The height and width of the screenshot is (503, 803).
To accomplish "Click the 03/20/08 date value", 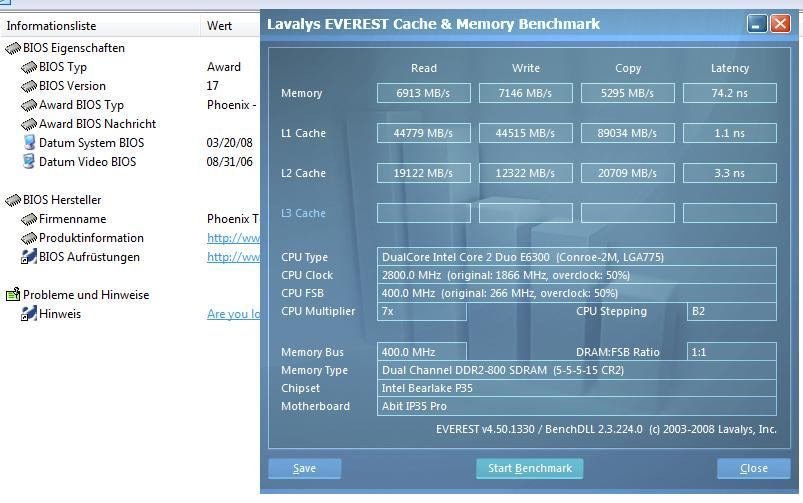I will coord(229,143).
